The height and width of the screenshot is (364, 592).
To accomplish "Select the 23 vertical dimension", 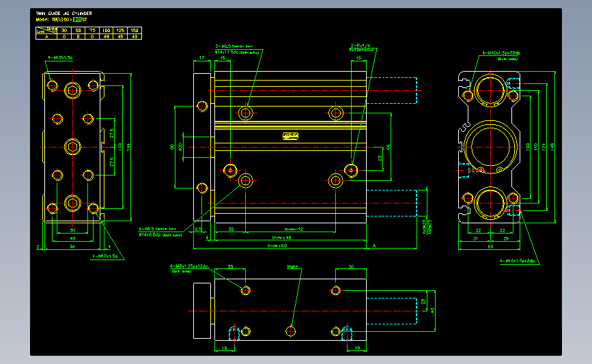I will tap(380, 158).
